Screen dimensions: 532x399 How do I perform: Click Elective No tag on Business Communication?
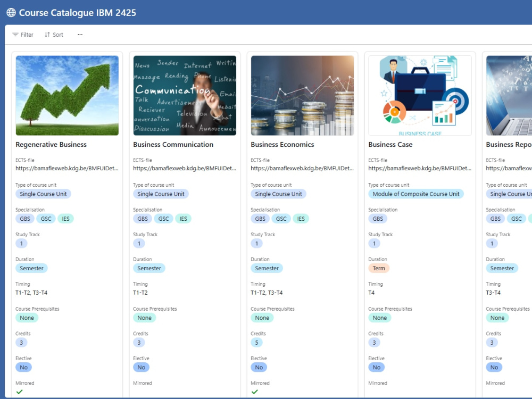pos(142,368)
